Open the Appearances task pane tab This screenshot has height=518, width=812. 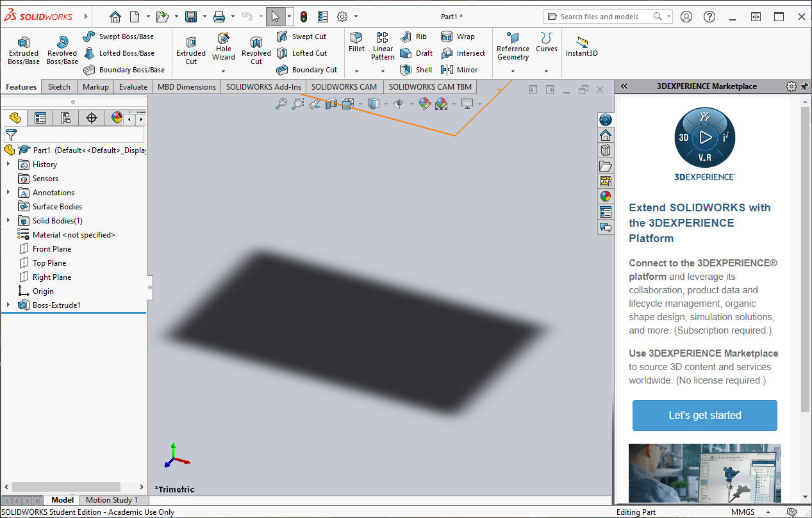pos(606,197)
